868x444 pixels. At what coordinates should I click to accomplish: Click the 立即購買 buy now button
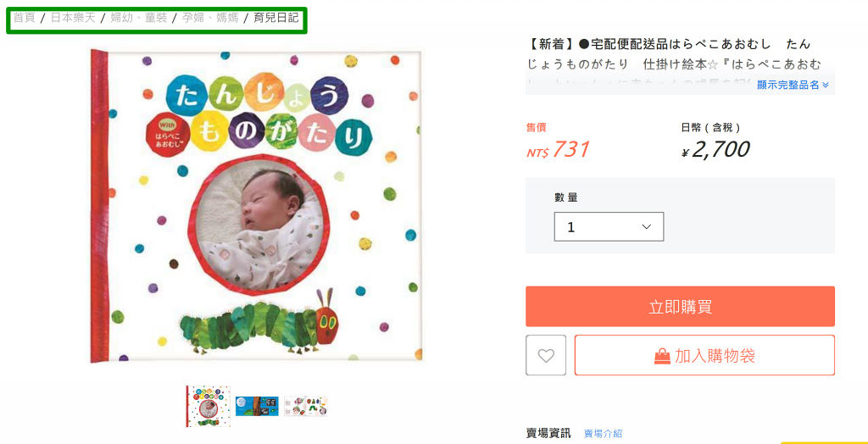pos(680,306)
